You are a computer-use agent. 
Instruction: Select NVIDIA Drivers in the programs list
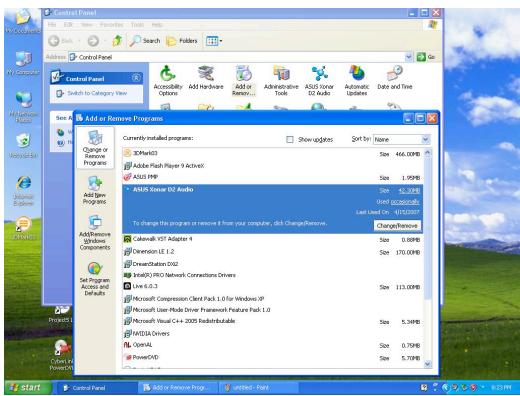point(273,333)
